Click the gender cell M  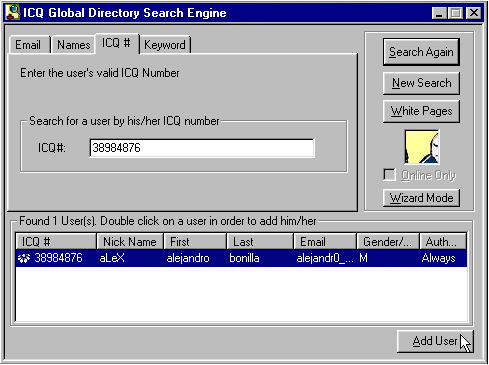363,258
